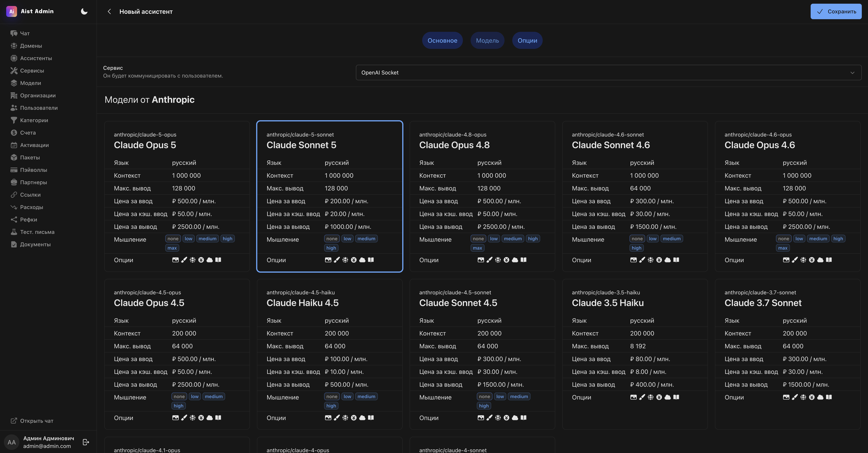Log out using icon beside admin email
Screen dimensions: 868x453
[86, 442]
